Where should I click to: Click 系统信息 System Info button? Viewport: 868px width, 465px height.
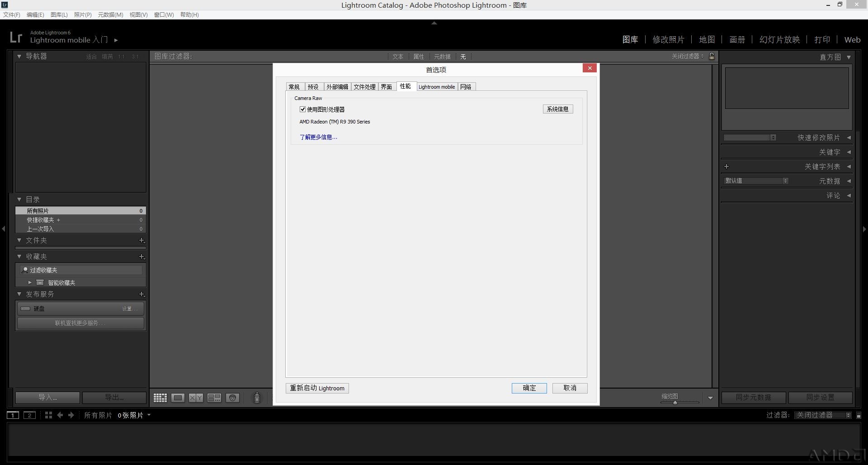[x=558, y=109]
